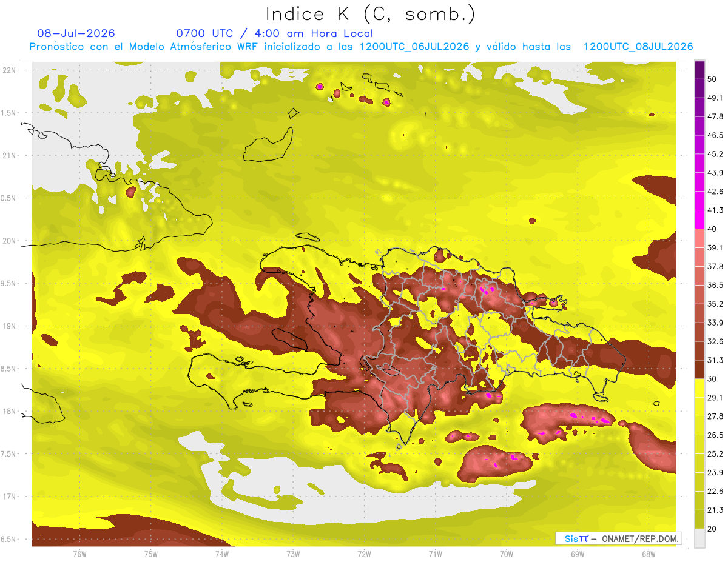
Task: Click the legend value 50
Action: tap(712, 79)
